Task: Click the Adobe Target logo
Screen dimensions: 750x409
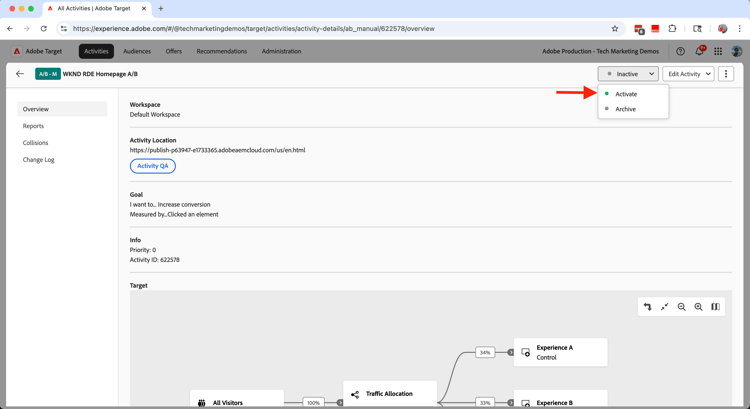Action: tap(17, 51)
